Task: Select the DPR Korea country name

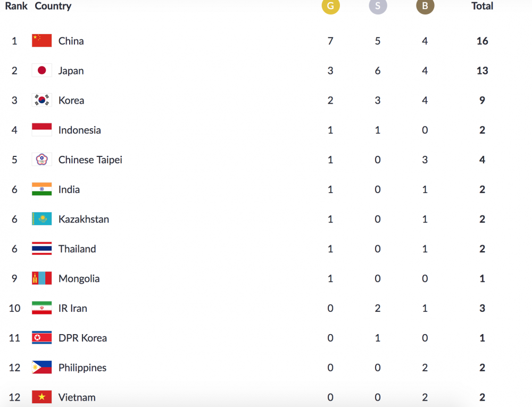Action: pyautogui.click(x=82, y=338)
